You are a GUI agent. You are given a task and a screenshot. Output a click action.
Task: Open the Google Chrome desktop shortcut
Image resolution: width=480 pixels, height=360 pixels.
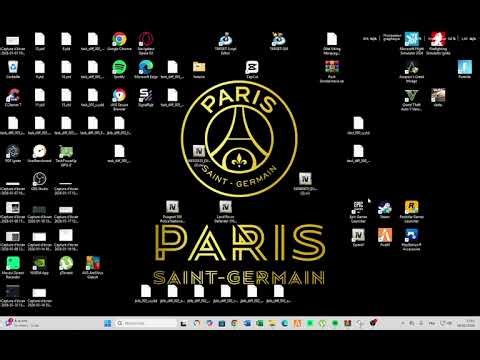click(x=119, y=41)
